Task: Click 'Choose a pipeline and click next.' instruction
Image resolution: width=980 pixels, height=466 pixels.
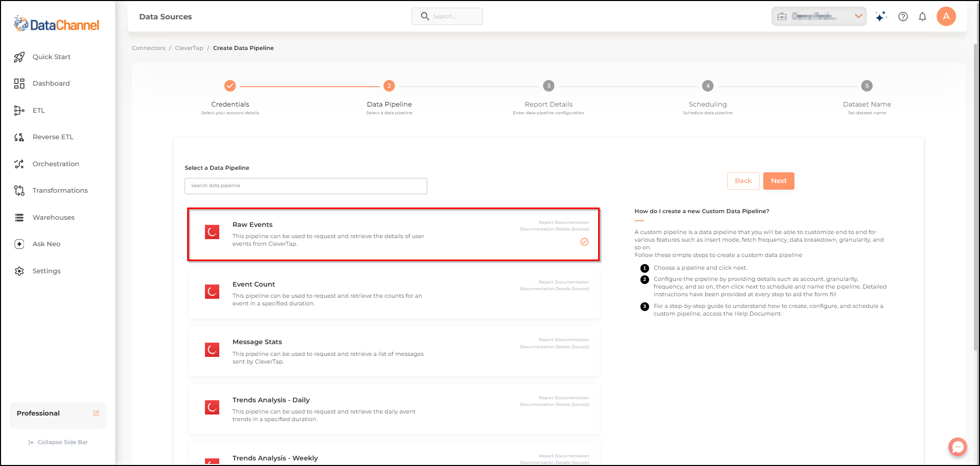Action: pos(700,268)
